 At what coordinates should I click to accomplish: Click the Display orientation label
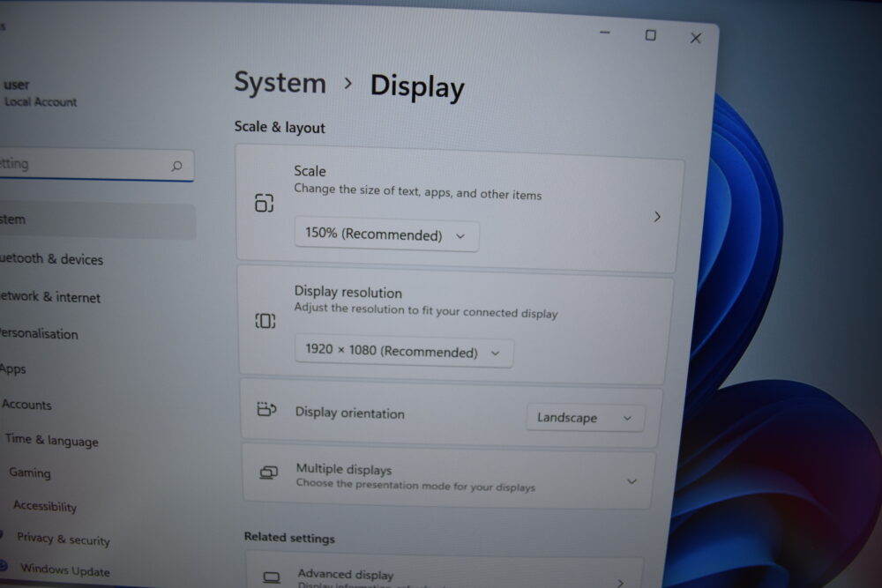coord(350,413)
